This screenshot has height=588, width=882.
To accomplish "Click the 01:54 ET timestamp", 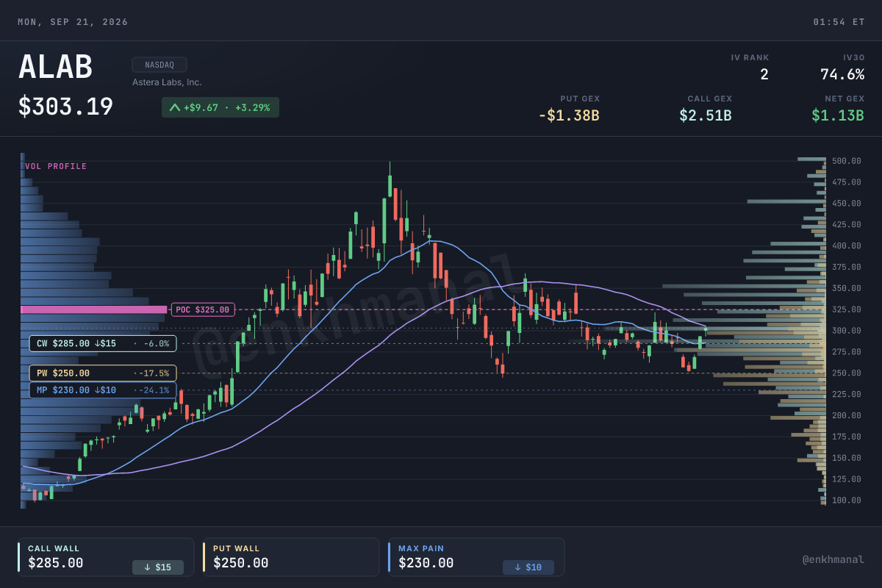I will tap(839, 22).
